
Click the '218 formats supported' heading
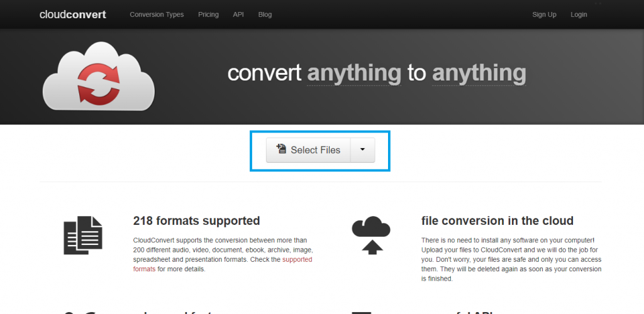tap(196, 220)
